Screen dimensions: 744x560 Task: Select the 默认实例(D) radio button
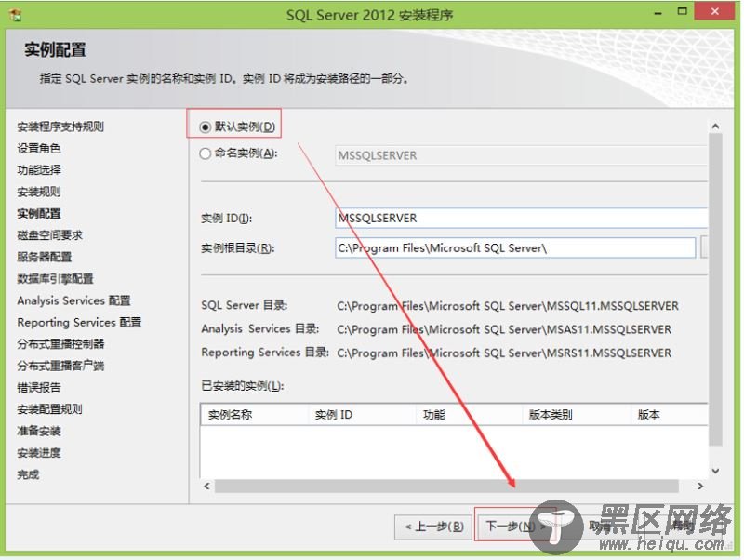[x=205, y=127]
